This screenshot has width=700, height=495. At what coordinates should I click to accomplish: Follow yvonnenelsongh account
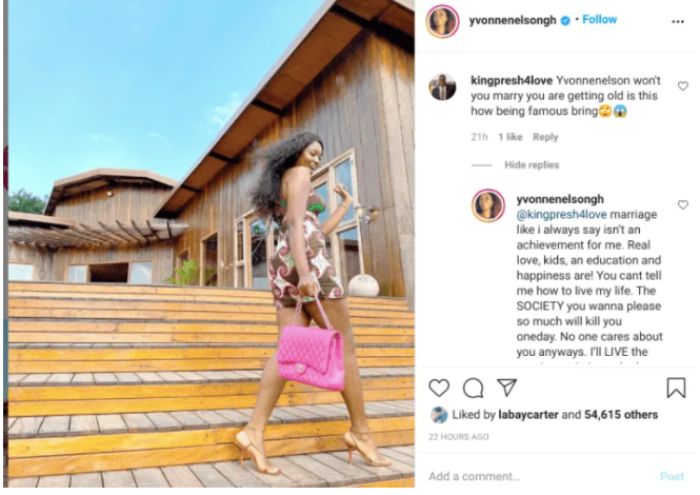600,20
